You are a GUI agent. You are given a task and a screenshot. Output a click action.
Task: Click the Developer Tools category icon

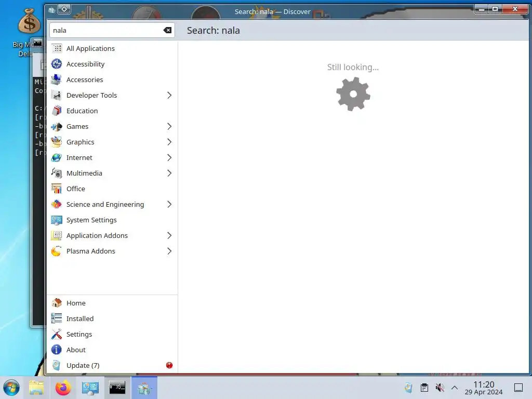(56, 96)
